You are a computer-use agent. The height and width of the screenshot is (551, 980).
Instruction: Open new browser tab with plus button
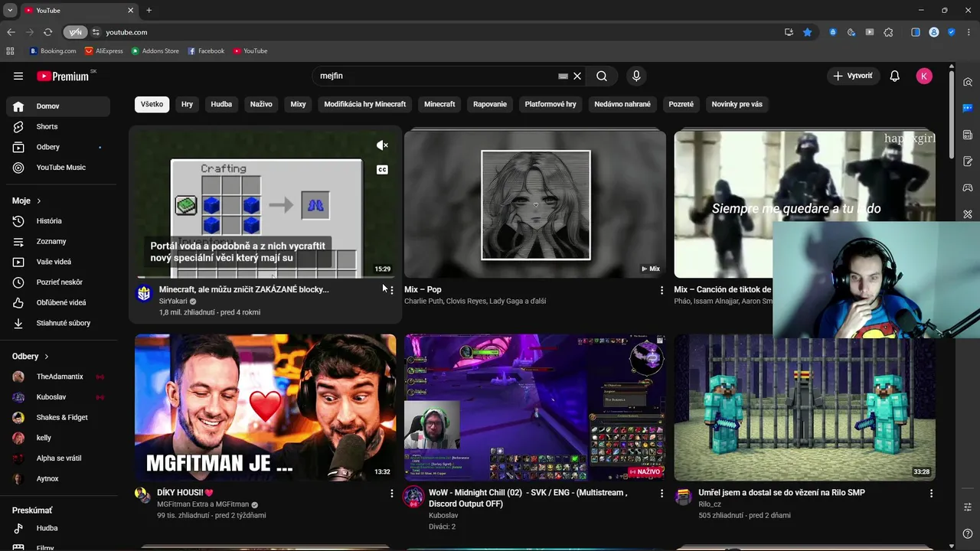[x=149, y=10]
